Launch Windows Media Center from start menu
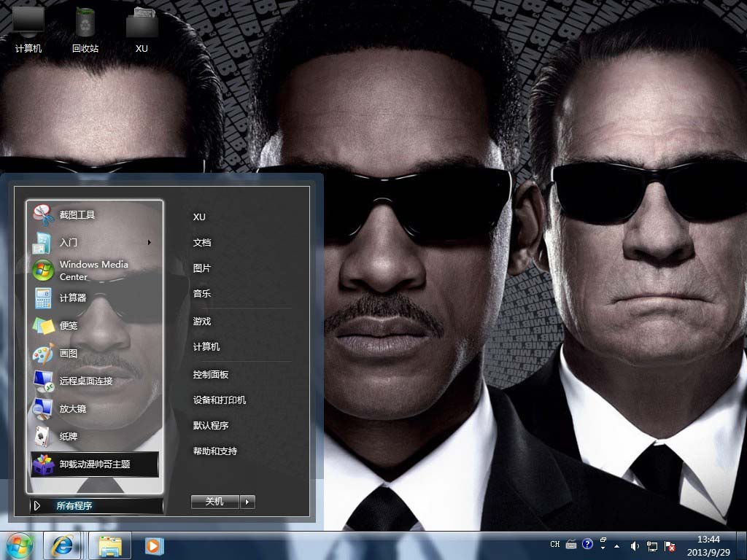Image resolution: width=747 pixels, height=560 pixels. [93, 271]
